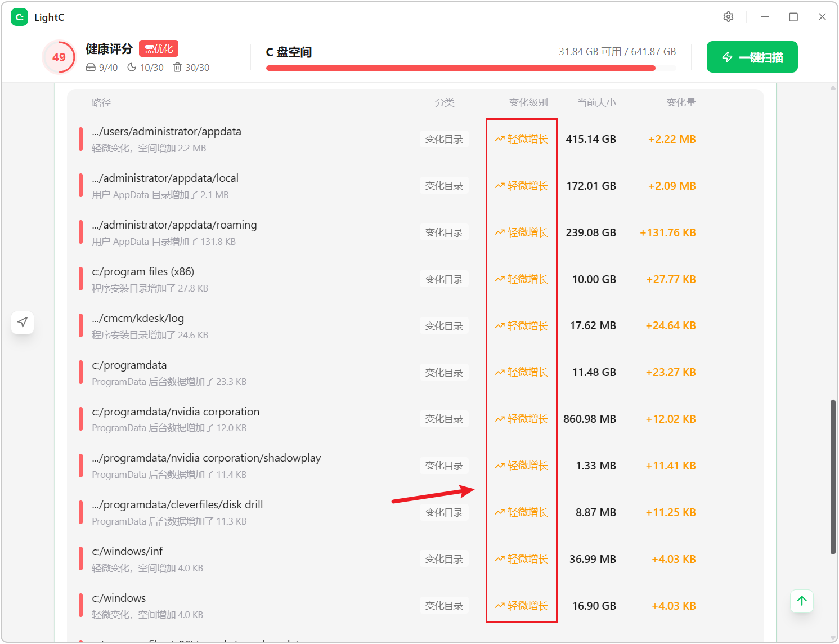839x644 pixels.
Task: Click 变化目录 tag in appdata/local row
Action: [x=444, y=186]
